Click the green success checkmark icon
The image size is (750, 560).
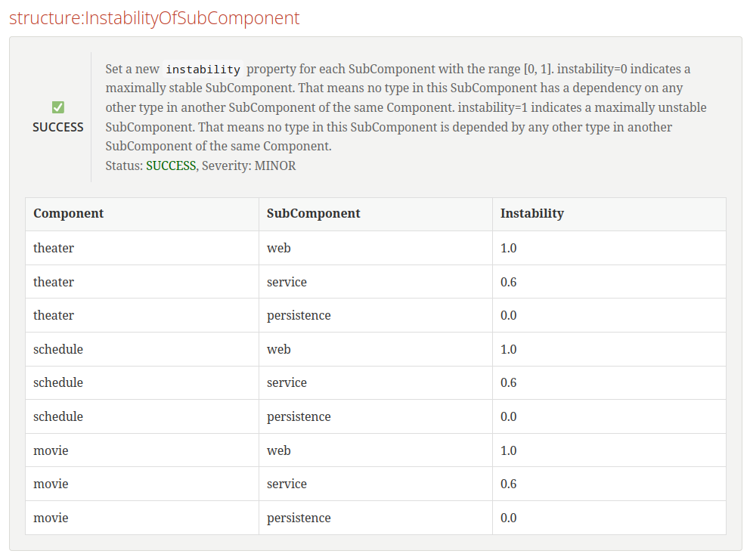point(58,108)
